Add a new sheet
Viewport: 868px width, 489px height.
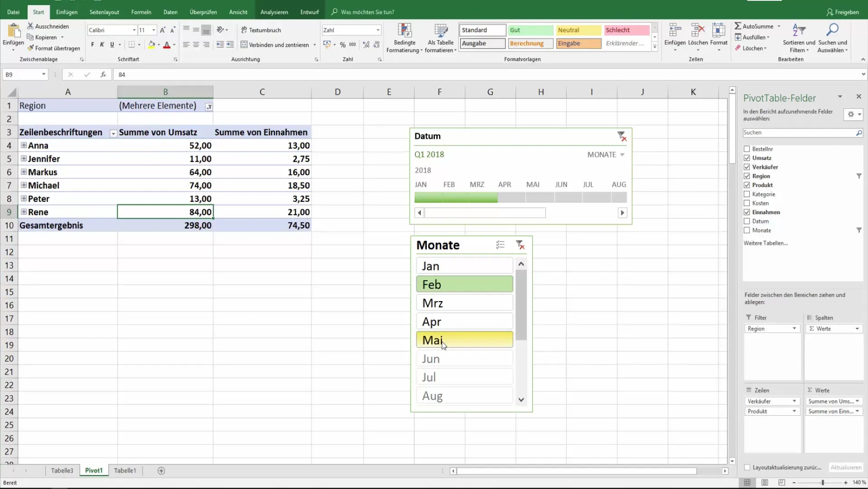click(x=161, y=471)
